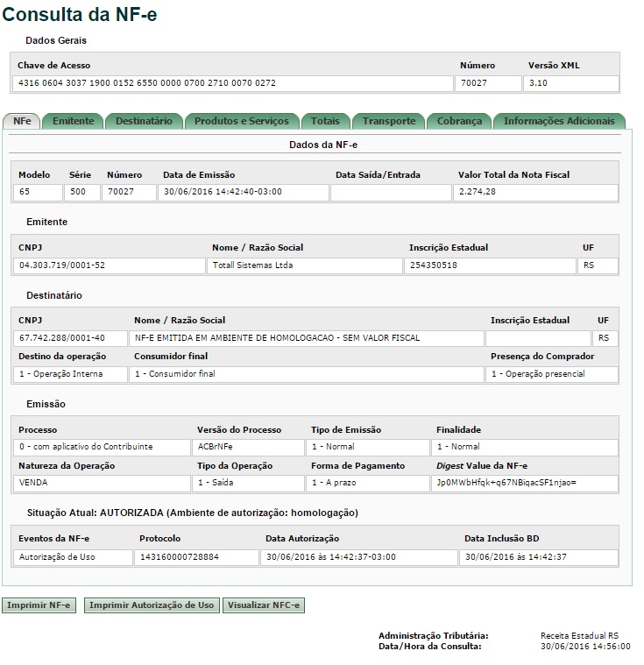Click the Totall Sistemas Ltda name field
Viewport: 644px width, 665px height.
305,265
